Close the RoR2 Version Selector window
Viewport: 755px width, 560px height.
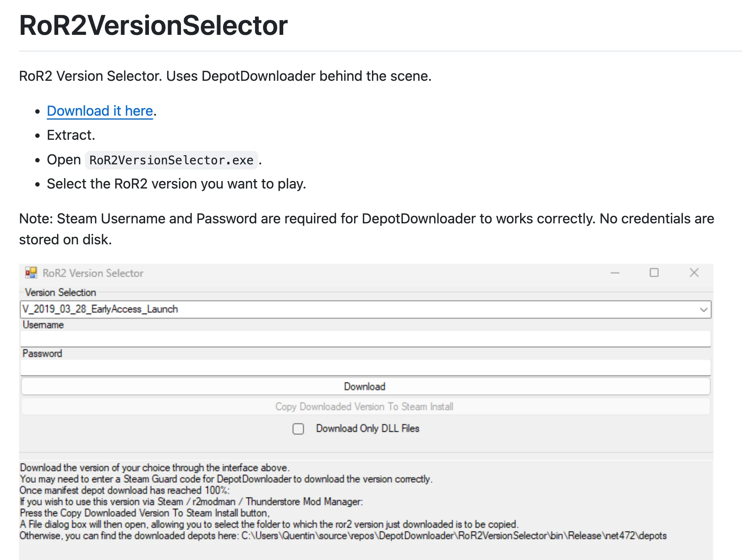pyautogui.click(x=694, y=273)
